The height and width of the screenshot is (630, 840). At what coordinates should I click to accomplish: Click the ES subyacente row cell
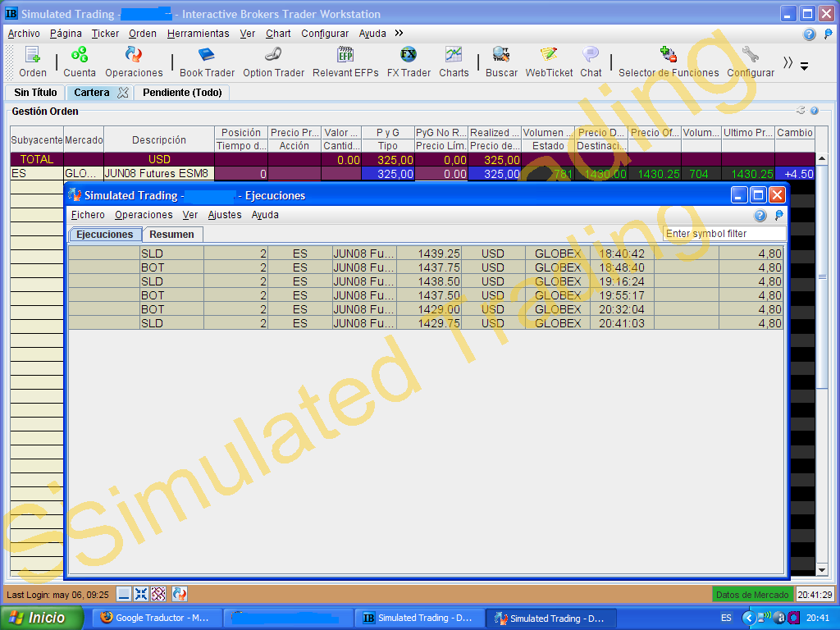pos(36,174)
